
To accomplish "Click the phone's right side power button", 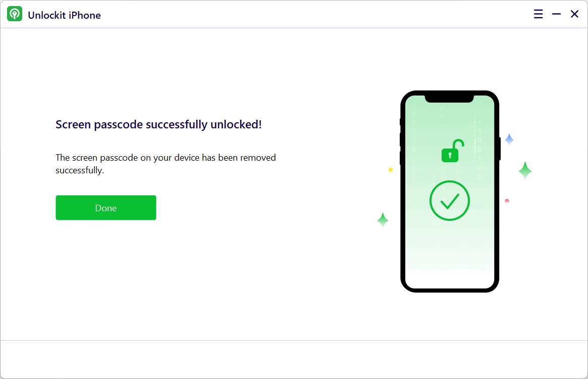I will (x=499, y=148).
